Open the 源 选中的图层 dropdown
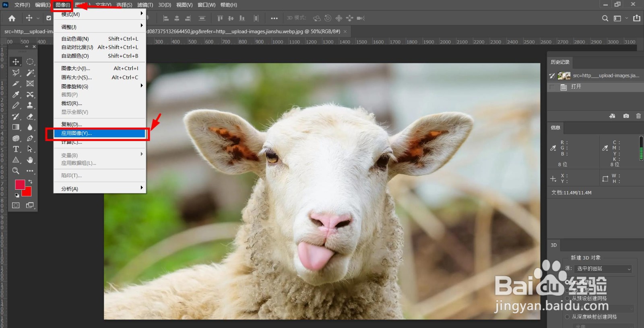The image size is (644, 328). (603, 269)
